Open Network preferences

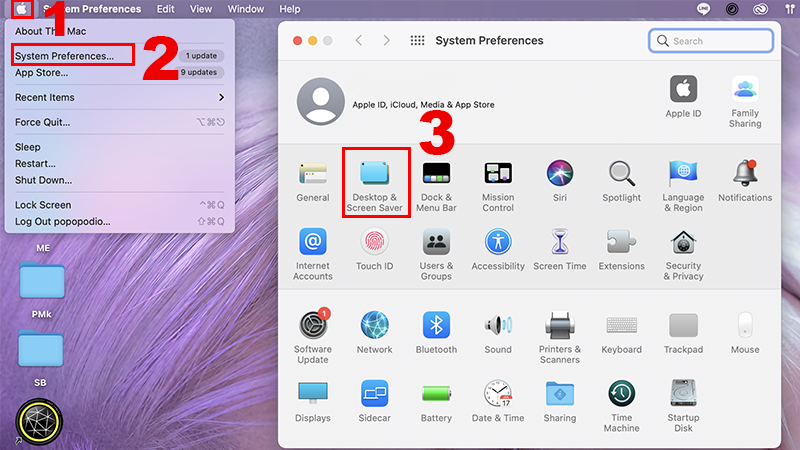coord(374,333)
